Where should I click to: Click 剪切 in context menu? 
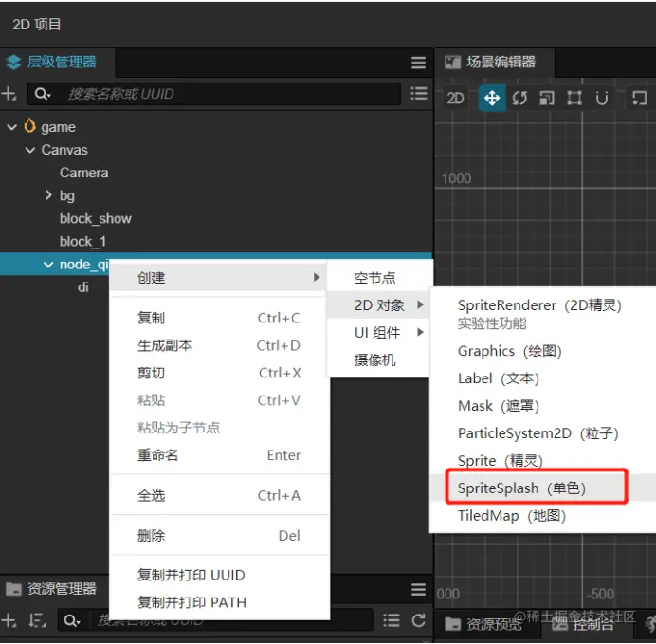pyautogui.click(x=219, y=373)
